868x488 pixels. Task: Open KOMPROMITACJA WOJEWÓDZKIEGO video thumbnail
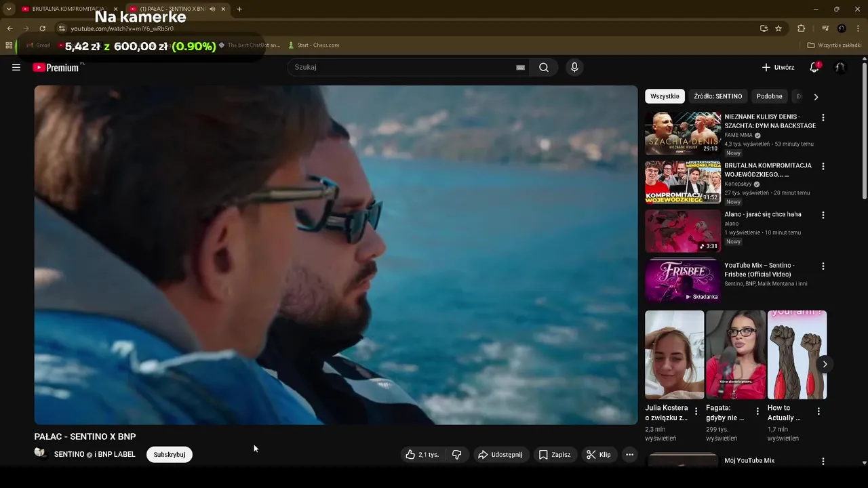683,182
